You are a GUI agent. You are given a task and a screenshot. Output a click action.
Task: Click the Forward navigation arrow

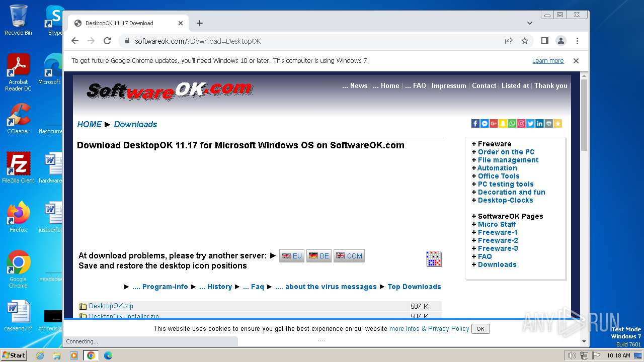point(91,41)
